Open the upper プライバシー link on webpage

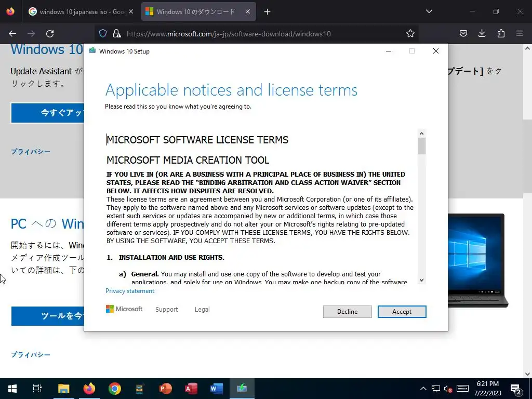pyautogui.click(x=31, y=152)
